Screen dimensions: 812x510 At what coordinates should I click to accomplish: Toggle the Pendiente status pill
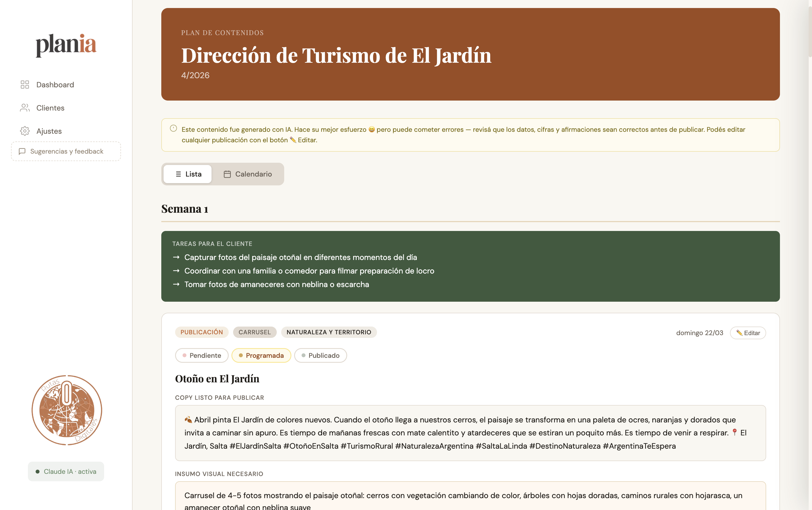[x=201, y=355]
